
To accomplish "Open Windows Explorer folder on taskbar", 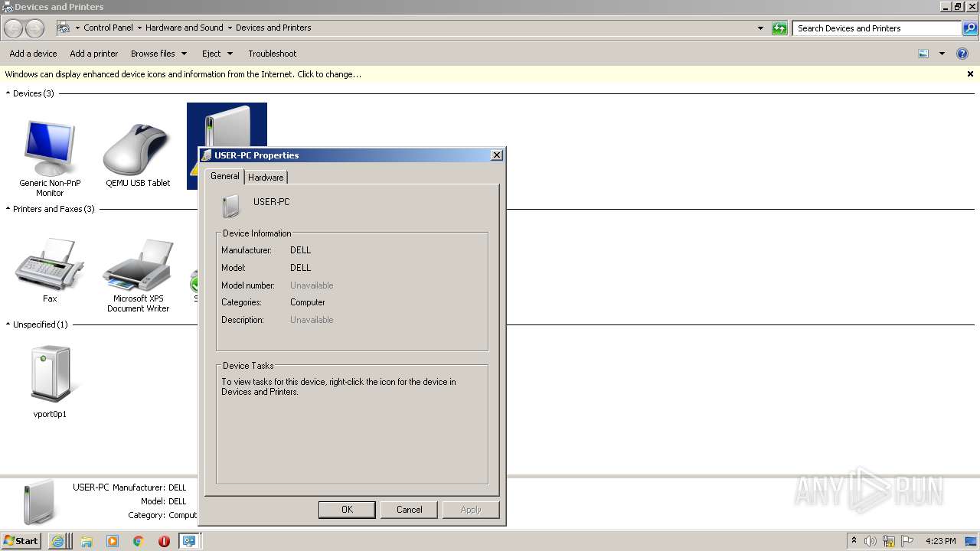I will click(87, 541).
